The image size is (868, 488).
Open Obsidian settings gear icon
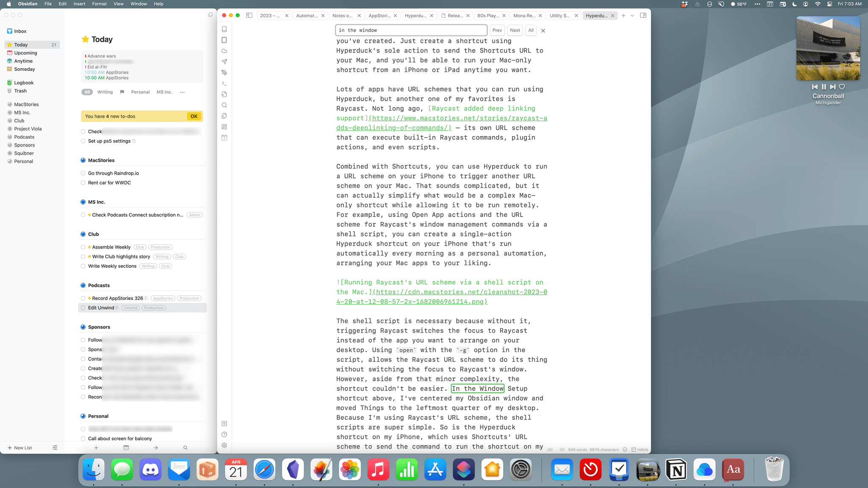(x=224, y=445)
